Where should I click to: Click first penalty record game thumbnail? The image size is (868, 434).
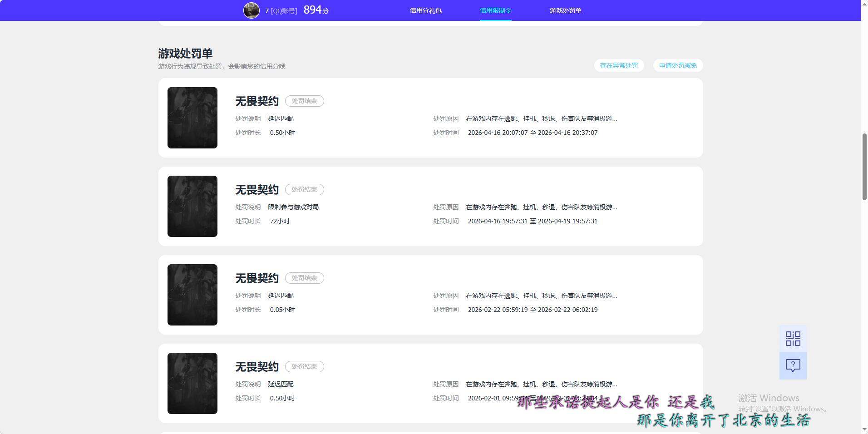[x=192, y=118]
